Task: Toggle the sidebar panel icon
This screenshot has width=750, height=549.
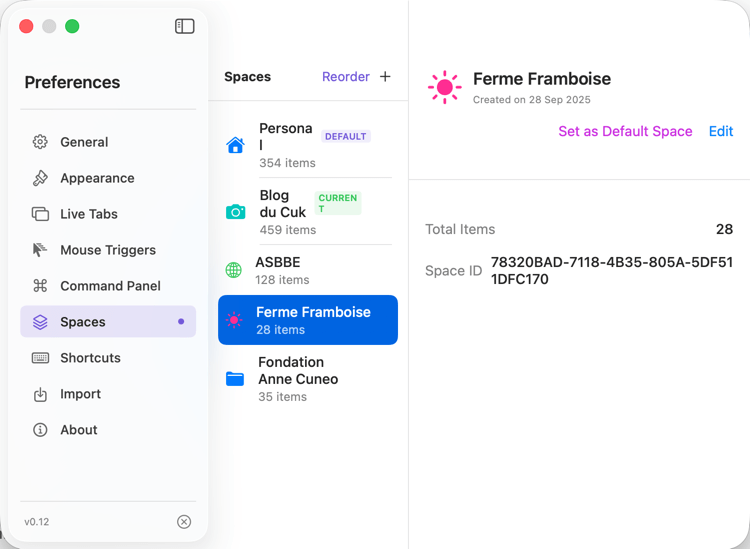Action: pyautogui.click(x=185, y=26)
